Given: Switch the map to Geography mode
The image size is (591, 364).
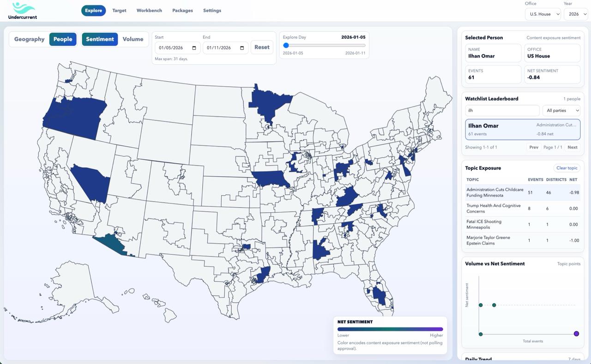Looking at the screenshot, I should [29, 39].
